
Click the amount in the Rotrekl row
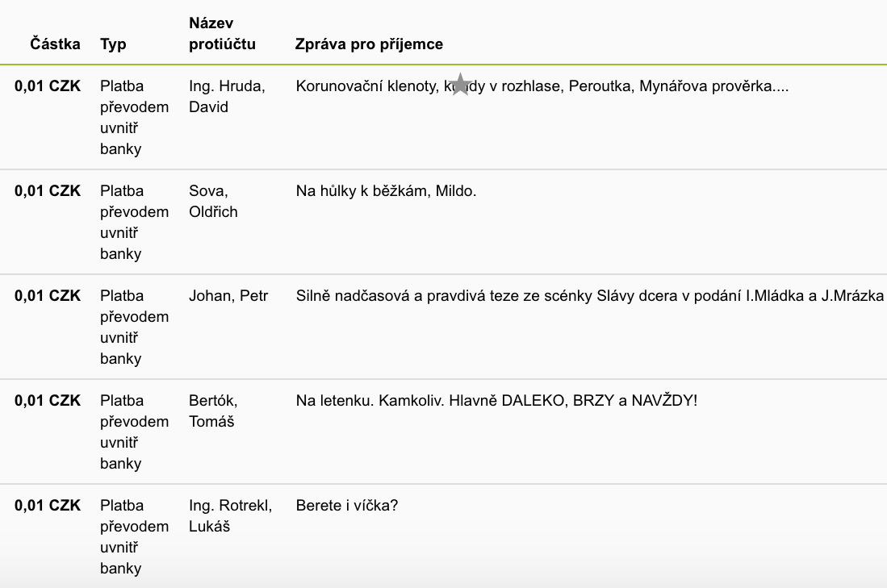coord(48,506)
